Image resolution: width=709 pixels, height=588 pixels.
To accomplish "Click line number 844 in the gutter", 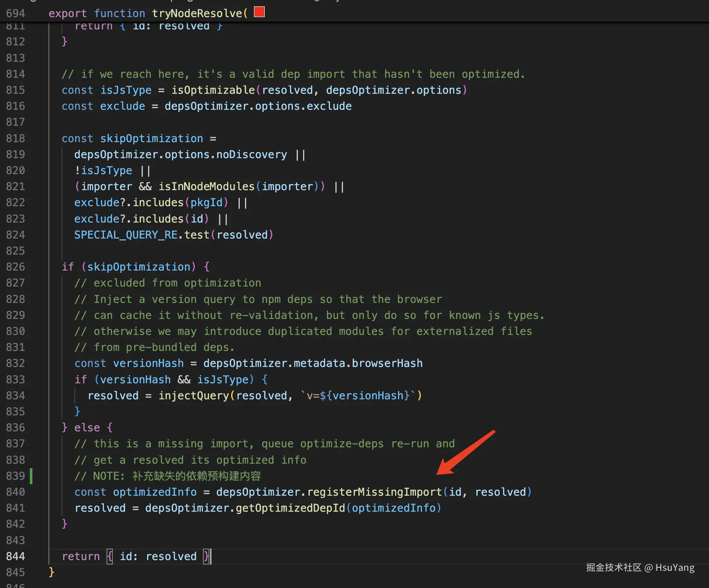I will [x=16, y=556].
